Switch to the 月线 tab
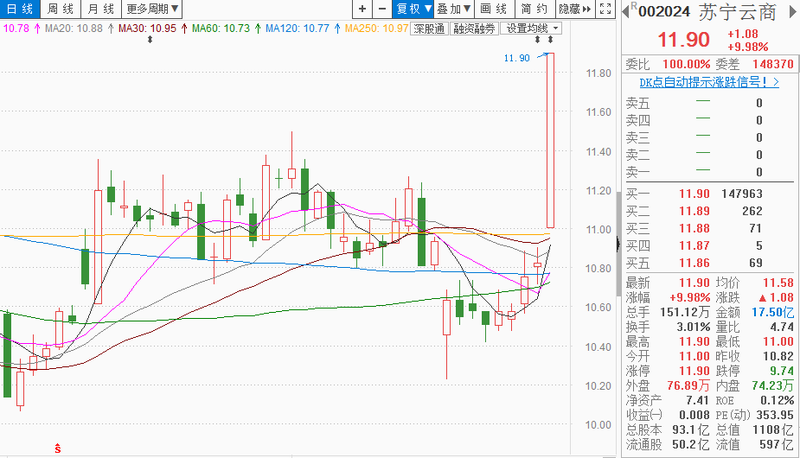Image resolution: width=800 pixels, height=458 pixels. pyautogui.click(x=99, y=8)
